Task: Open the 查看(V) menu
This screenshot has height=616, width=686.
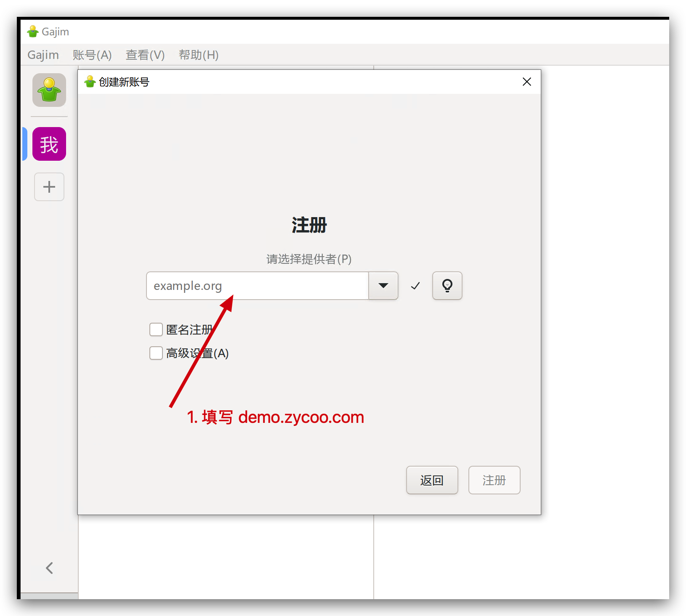Action: point(145,55)
